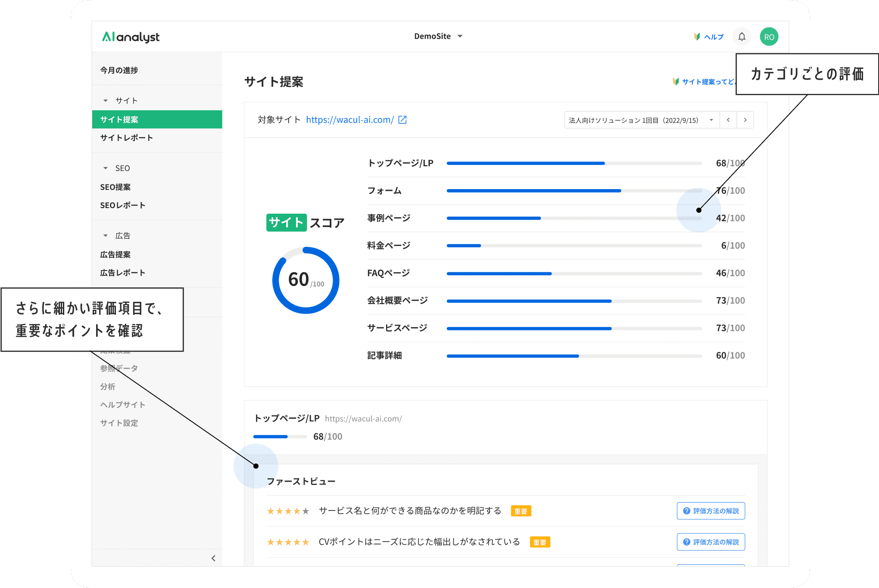Click the サイト提案ってど… help link
This screenshot has height=588, width=879.
pyautogui.click(x=704, y=82)
